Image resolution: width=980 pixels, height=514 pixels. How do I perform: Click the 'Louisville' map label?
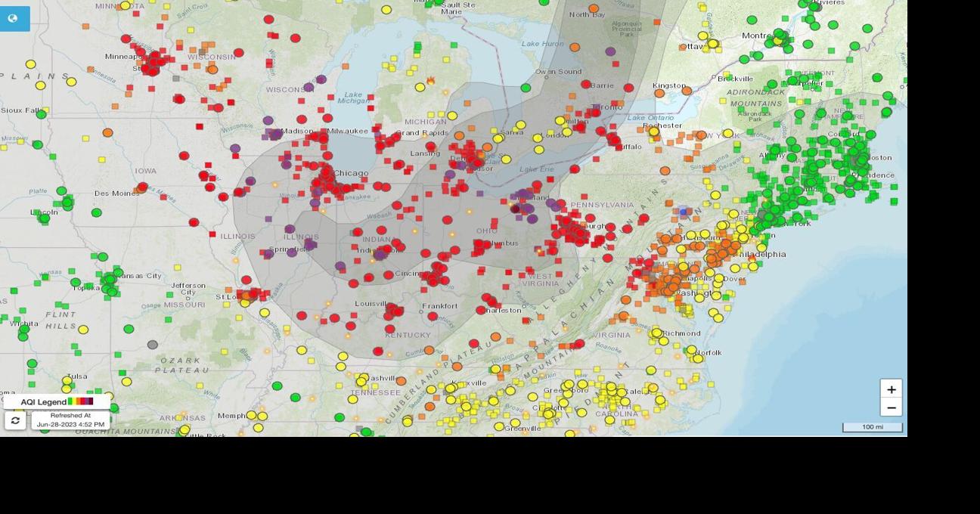pyautogui.click(x=373, y=304)
